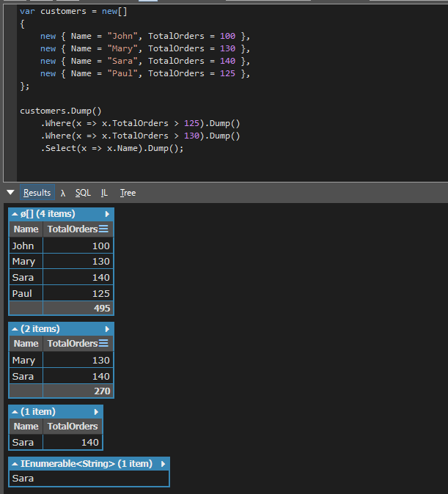Screen dimensions: 448x494
Task: Open the 2 items table's right-arrow menu
Action: pyautogui.click(x=107, y=329)
